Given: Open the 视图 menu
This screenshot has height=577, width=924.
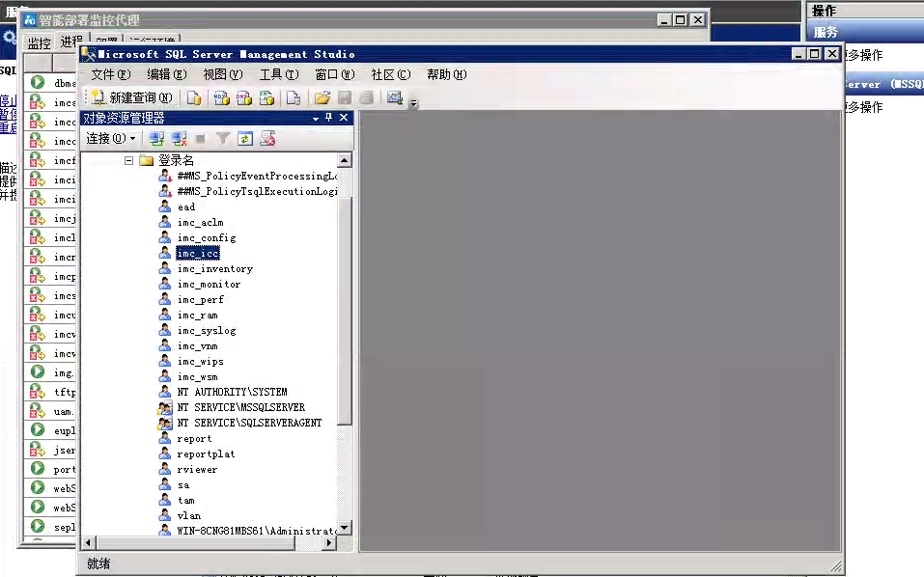Looking at the screenshot, I should point(223,74).
